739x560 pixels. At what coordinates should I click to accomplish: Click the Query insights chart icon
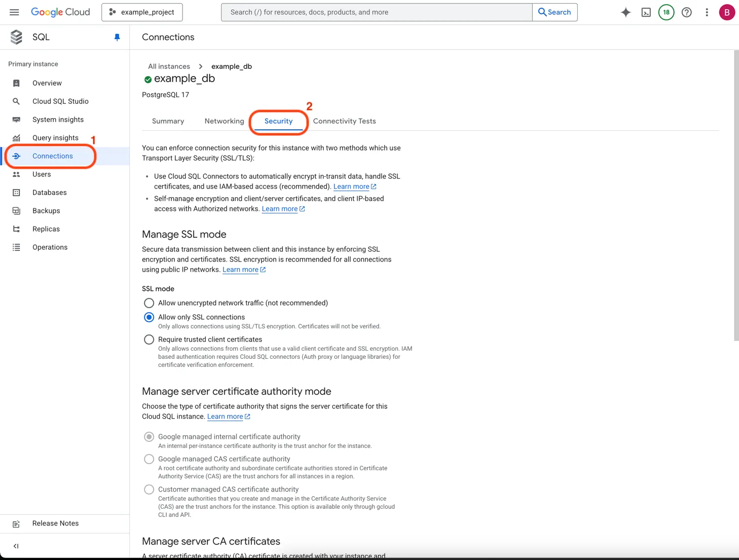pyautogui.click(x=16, y=138)
